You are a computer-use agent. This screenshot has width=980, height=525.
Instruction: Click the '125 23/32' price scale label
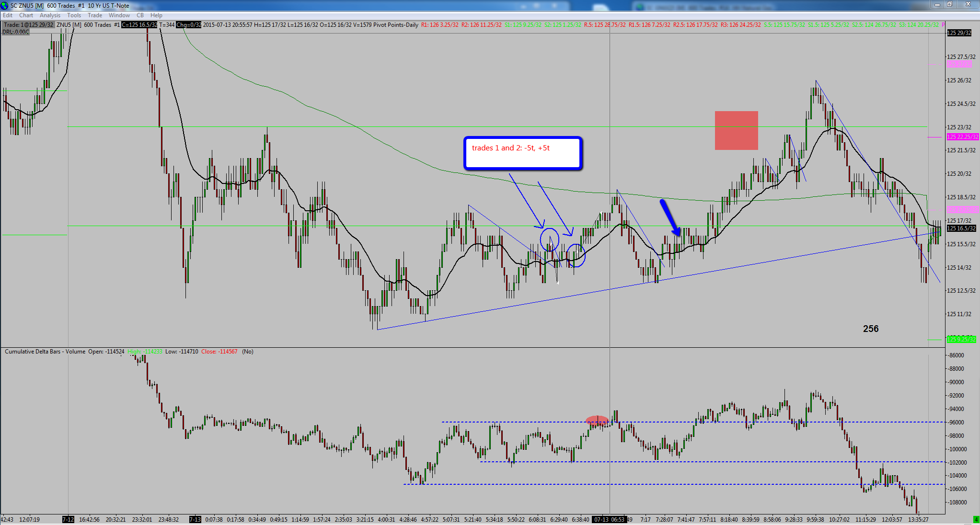(x=959, y=127)
